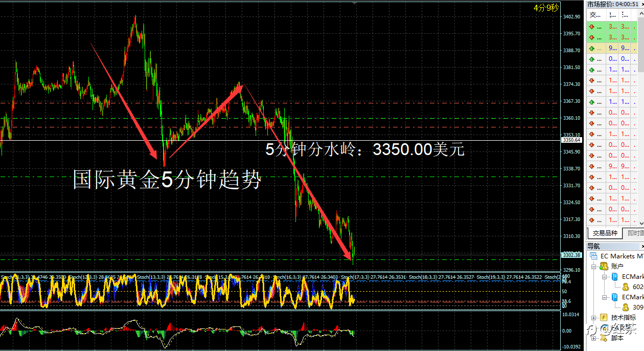Select the 账户 tree label
644x351 pixels.
point(617,266)
